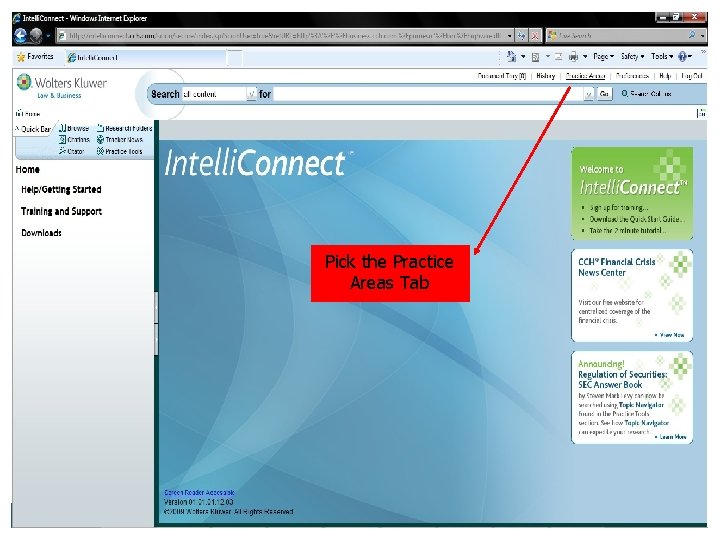Screen dimensions: 720x540
Task: Open Research Folders in the quick bar
Action: [x=124, y=128]
